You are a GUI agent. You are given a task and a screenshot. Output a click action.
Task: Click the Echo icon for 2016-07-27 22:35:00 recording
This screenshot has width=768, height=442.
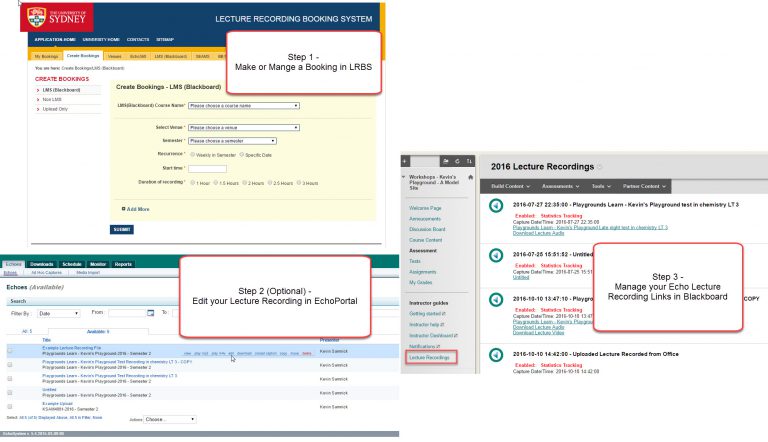[496, 205]
